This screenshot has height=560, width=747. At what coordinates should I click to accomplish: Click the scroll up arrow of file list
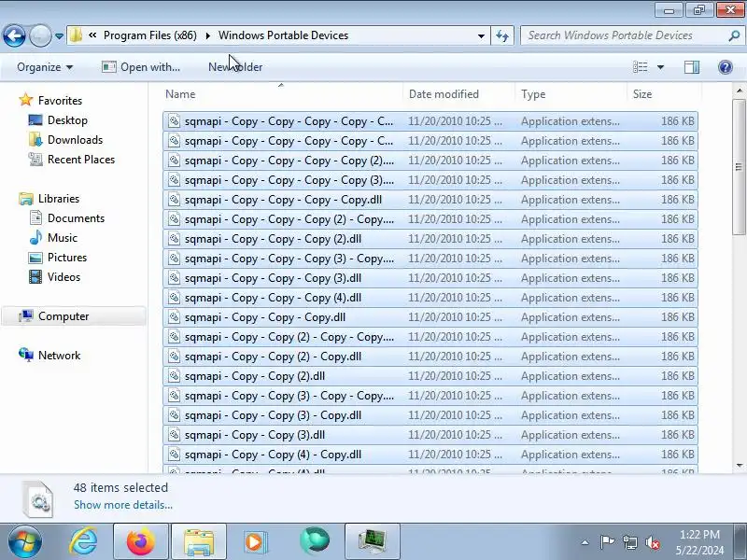coord(739,91)
